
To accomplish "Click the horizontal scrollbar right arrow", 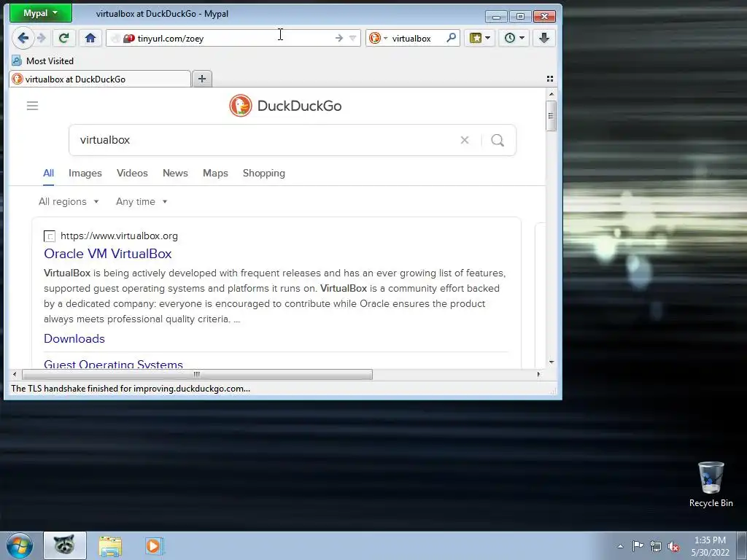I will 539,375.
